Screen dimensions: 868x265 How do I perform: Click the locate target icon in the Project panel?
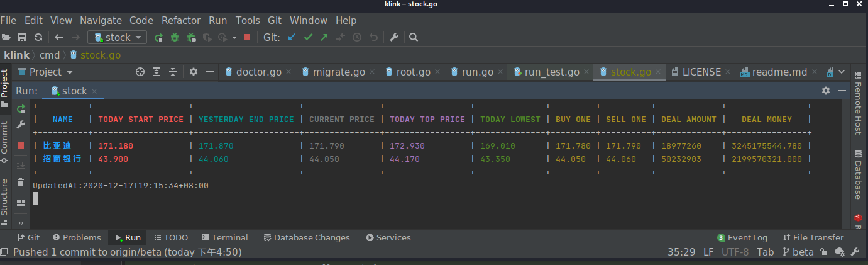tap(140, 72)
